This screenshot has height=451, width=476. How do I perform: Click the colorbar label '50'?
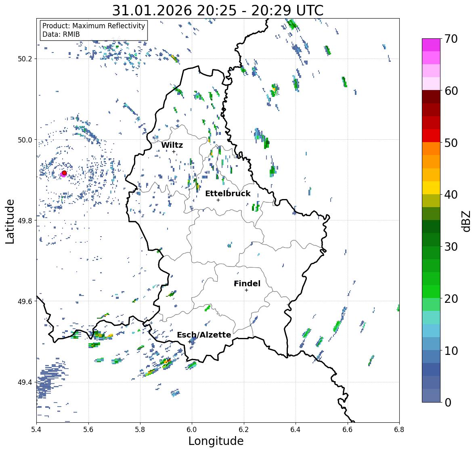(x=451, y=143)
